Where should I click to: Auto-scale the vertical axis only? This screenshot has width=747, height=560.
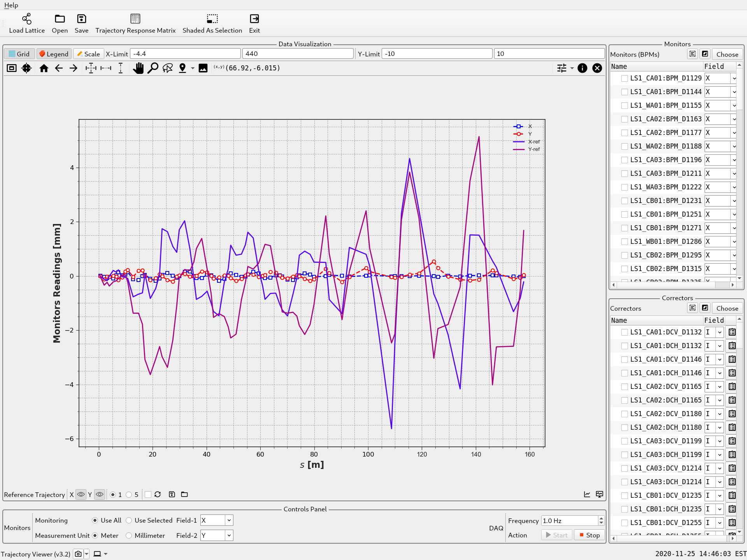click(121, 68)
